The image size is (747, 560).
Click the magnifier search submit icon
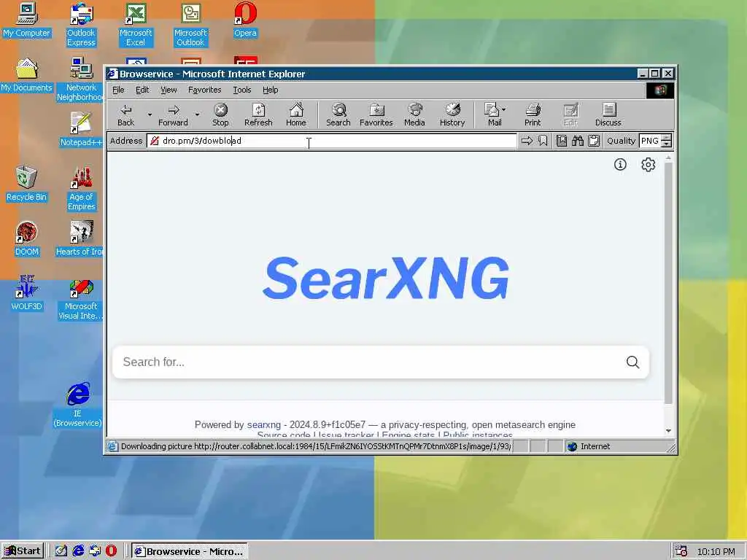coord(632,362)
